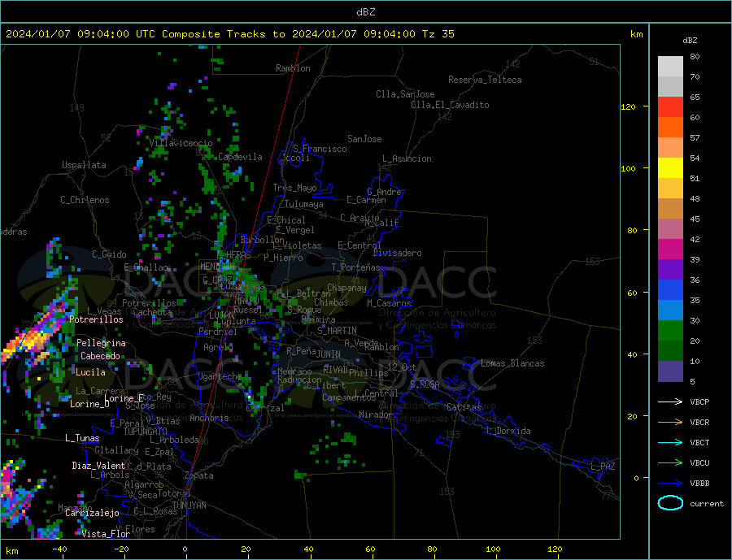Select the light gray swatch beside legend value 80
This screenshot has width=732, height=560.
click(670, 67)
